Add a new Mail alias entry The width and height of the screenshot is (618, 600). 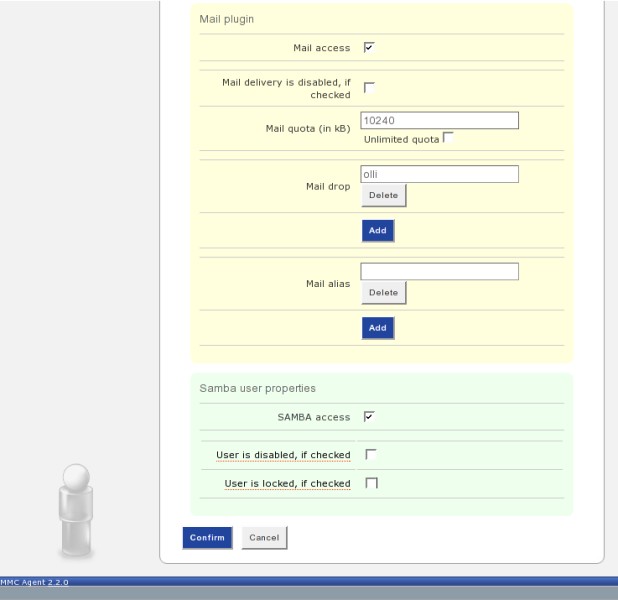click(x=378, y=328)
